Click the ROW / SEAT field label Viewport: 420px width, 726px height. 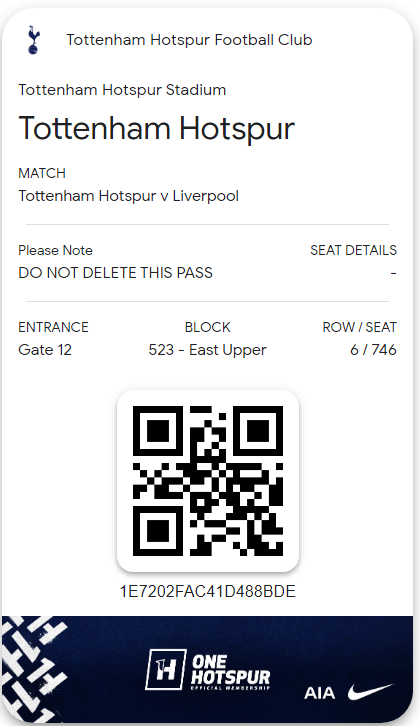[x=359, y=327]
